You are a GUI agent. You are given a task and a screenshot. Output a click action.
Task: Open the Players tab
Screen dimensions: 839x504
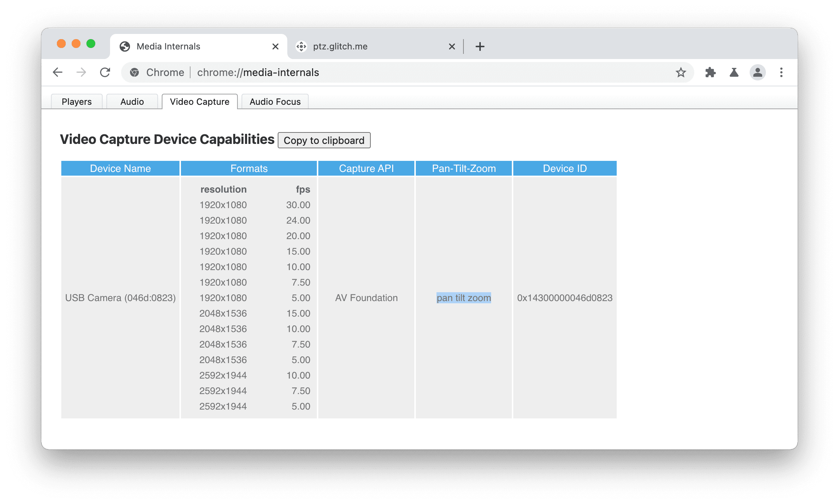click(x=77, y=101)
